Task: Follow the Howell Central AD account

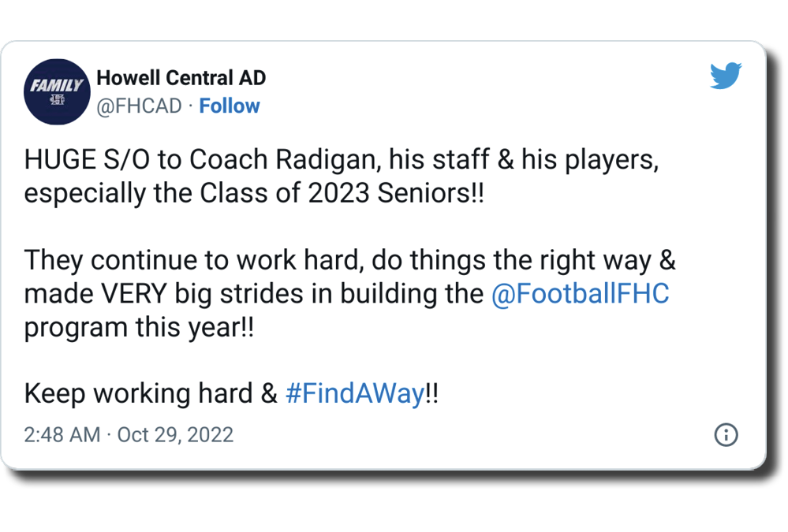Action: tap(229, 106)
